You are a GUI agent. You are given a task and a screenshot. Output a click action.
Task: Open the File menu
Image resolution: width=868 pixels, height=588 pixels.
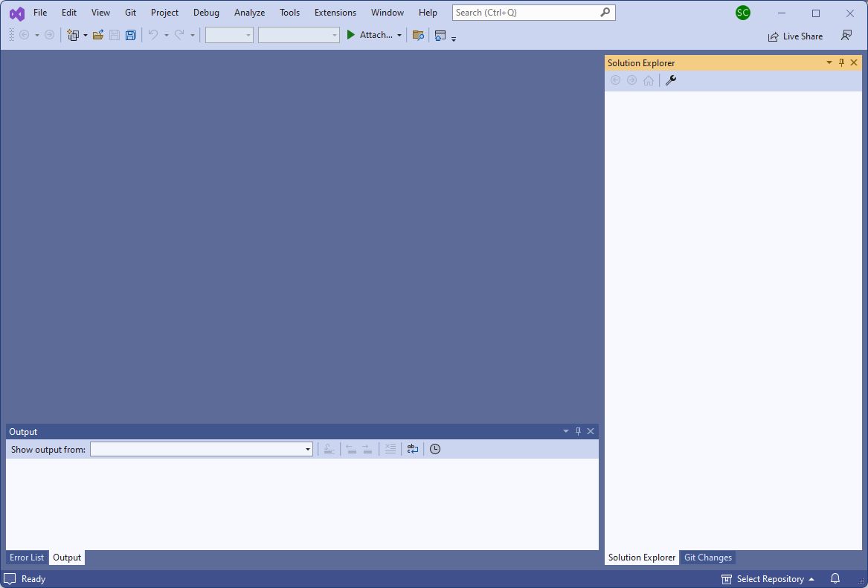[40, 12]
